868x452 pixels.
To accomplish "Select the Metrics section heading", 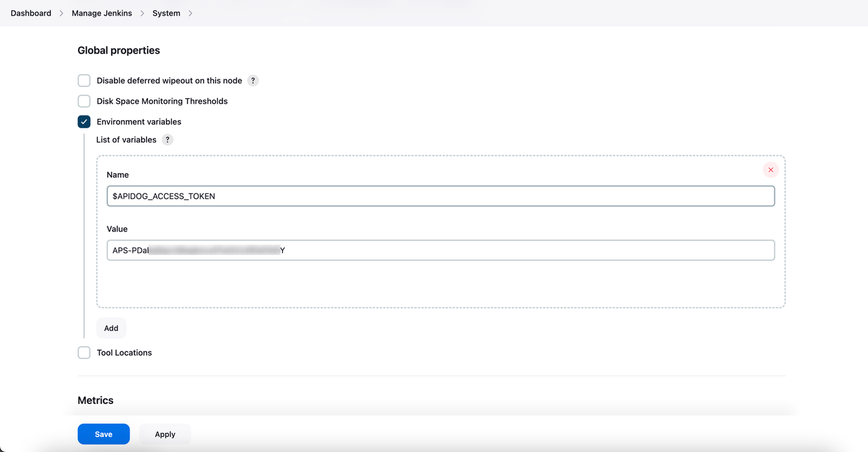I will (96, 400).
